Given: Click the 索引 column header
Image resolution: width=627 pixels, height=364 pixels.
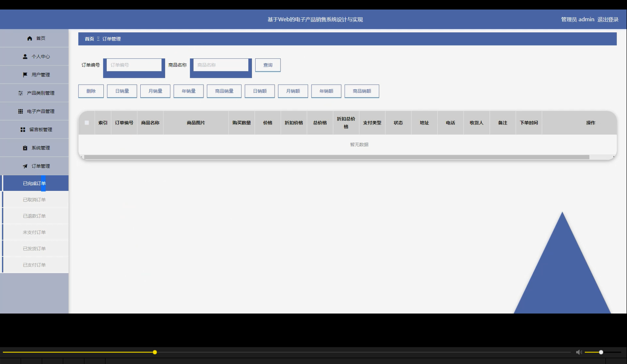Looking at the screenshot, I should 103,123.
